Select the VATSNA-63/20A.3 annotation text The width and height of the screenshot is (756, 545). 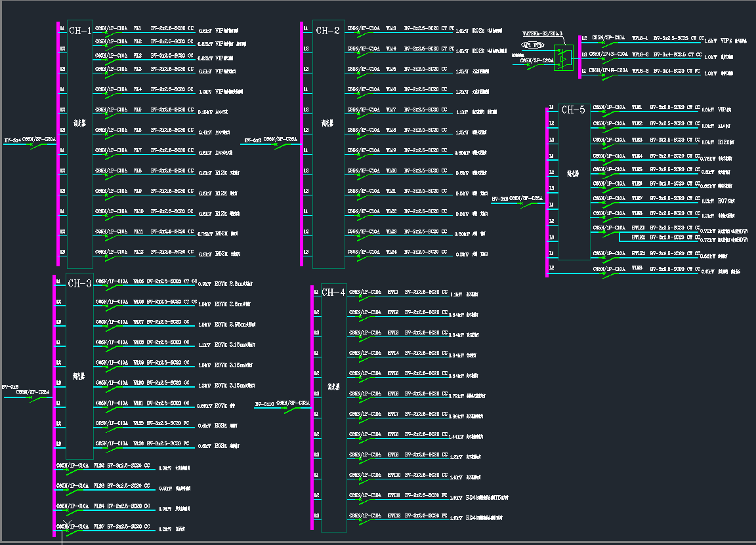542,33
